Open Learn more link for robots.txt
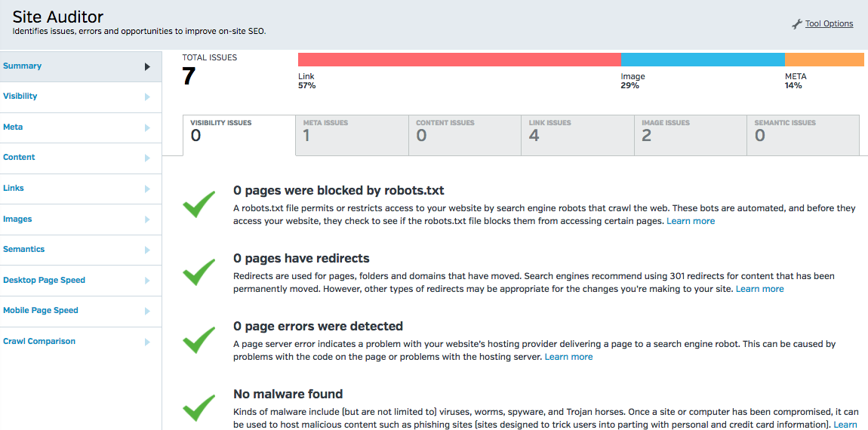Image resolution: width=868 pixels, height=430 pixels. 691,221
